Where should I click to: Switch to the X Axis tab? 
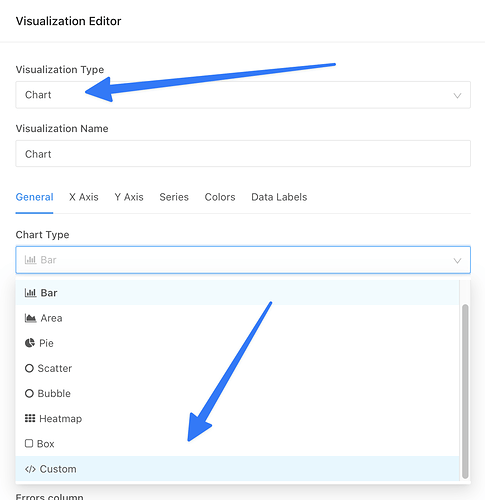[84, 197]
